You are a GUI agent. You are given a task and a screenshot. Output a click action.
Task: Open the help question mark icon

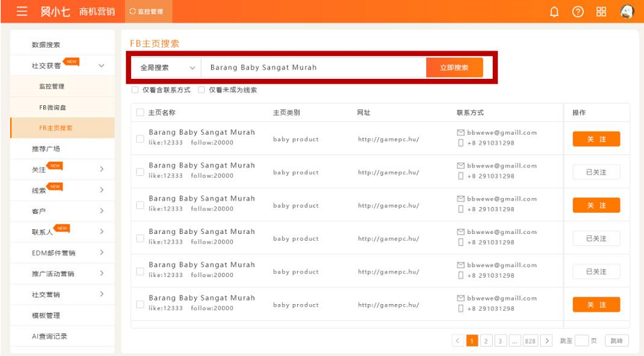coord(578,11)
